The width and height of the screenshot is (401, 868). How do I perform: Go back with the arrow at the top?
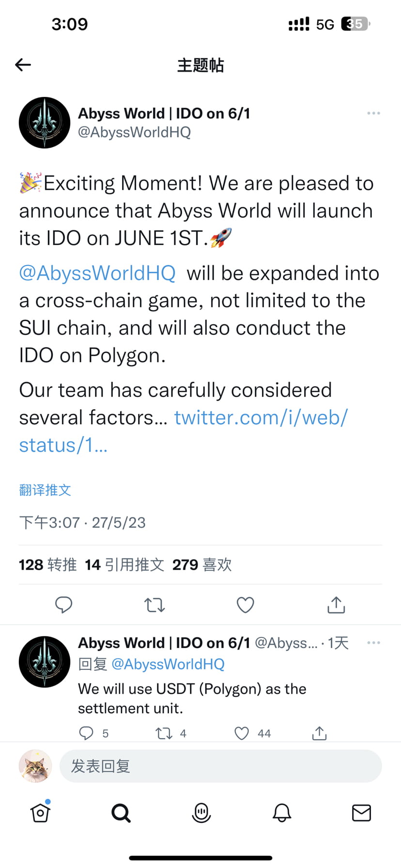23,64
